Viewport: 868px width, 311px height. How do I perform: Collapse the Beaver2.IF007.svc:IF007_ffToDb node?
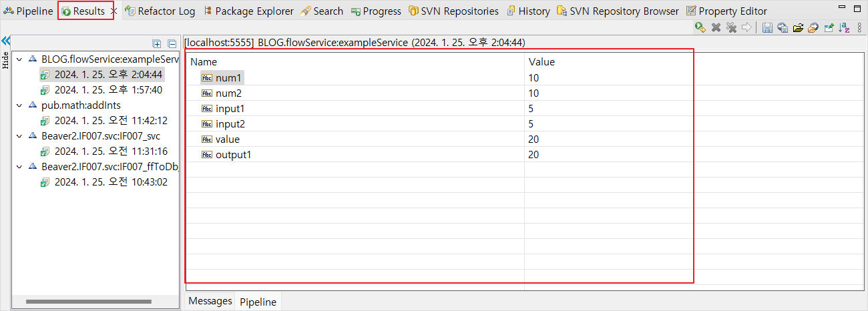click(19, 166)
